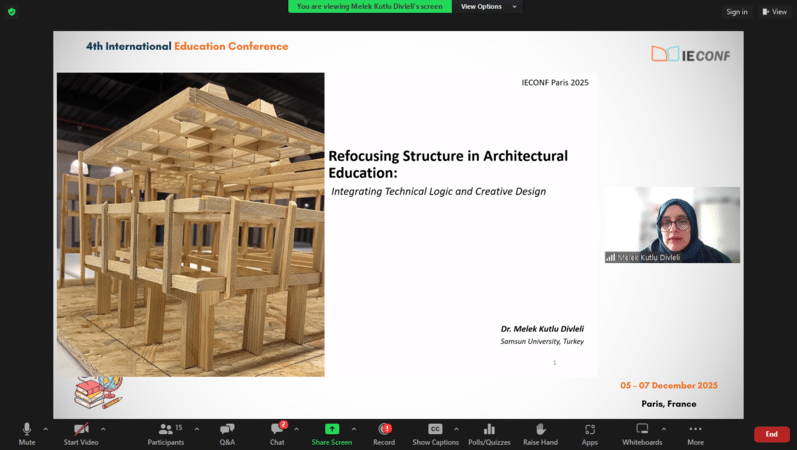Open the Chat panel
The image size is (797, 450).
[277, 432]
